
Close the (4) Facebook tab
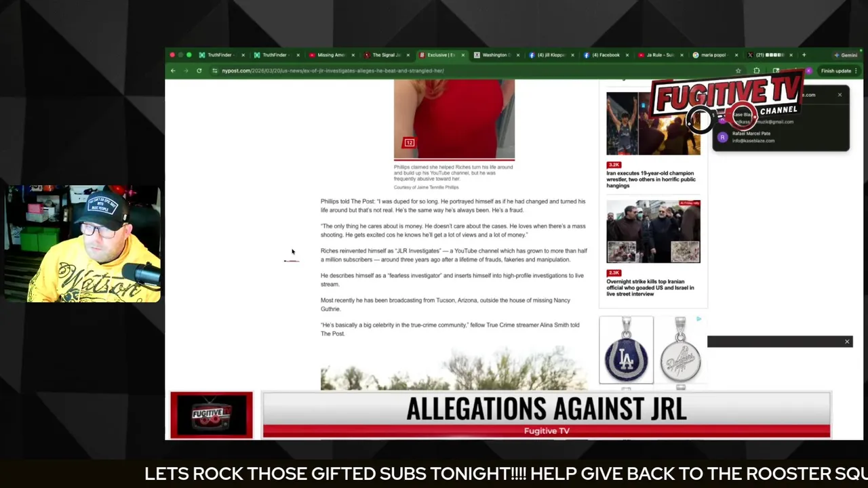(x=627, y=55)
